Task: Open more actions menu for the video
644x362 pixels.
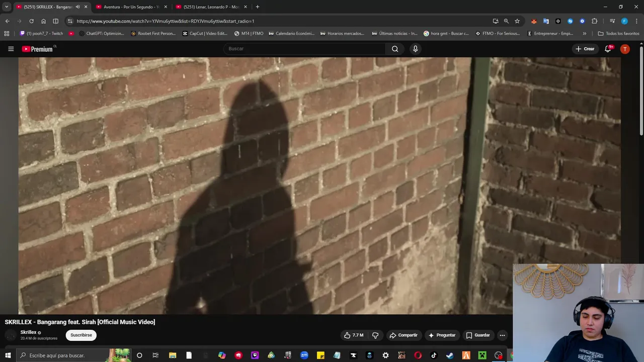Action: point(502,335)
